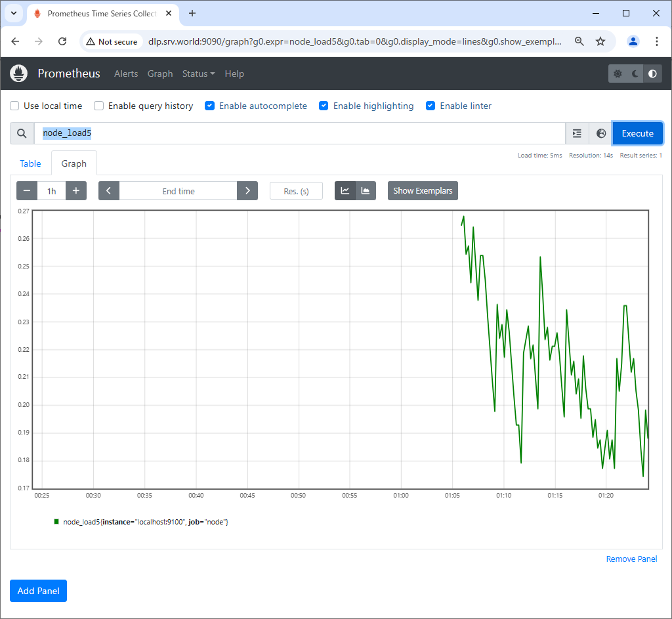Click the Add Panel button
Viewport: 672px width, 619px height.
(x=38, y=591)
